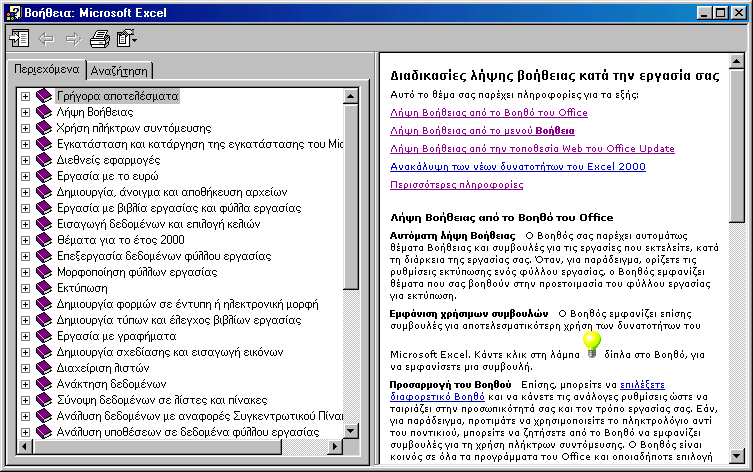Select topic Ανάλυση υποθέσεων σε δεδομένα φύλλου εργασίας
Image resolution: width=753 pixels, height=472 pixels.
point(188,432)
